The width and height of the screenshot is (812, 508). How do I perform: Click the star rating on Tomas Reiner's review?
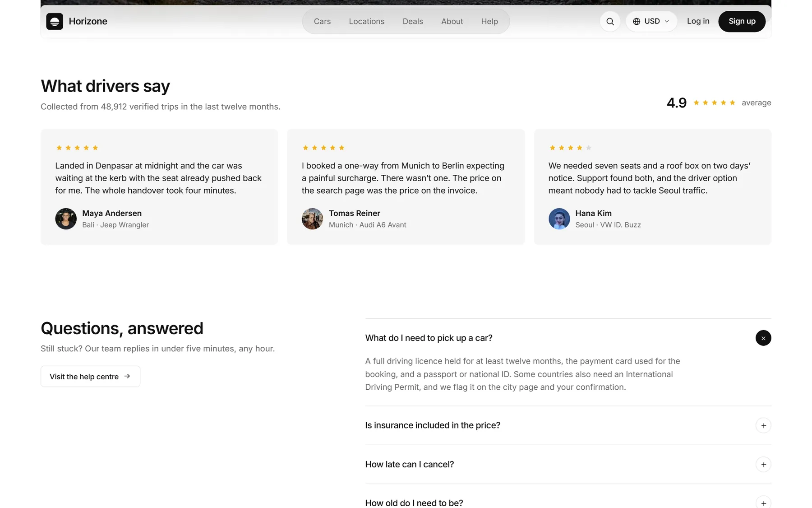click(323, 148)
